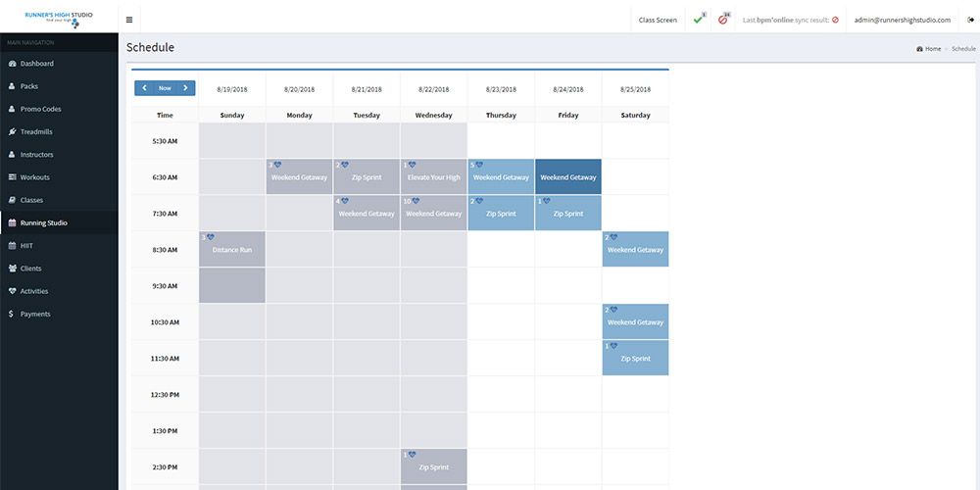Click the Wednesday column header
980x490 pixels.
pyautogui.click(x=434, y=115)
